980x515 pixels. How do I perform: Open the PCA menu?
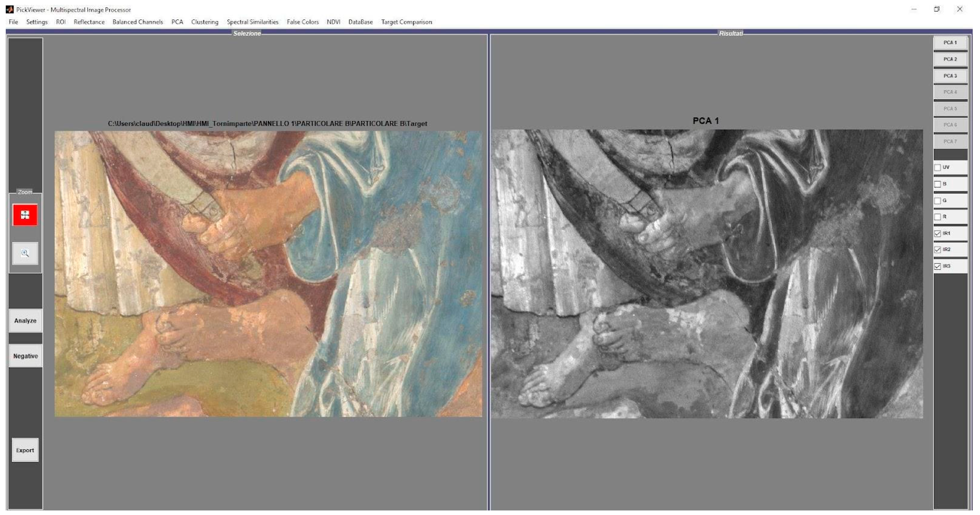[x=177, y=22]
